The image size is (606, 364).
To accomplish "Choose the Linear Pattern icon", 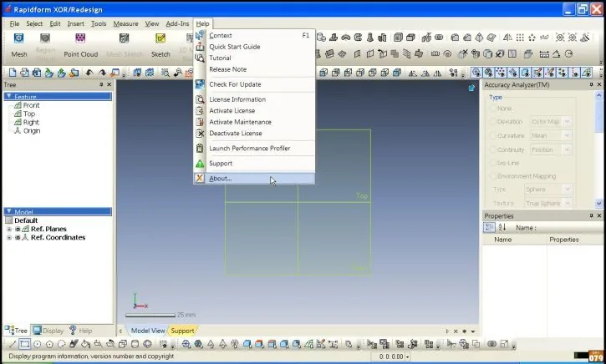I will pos(520,38).
